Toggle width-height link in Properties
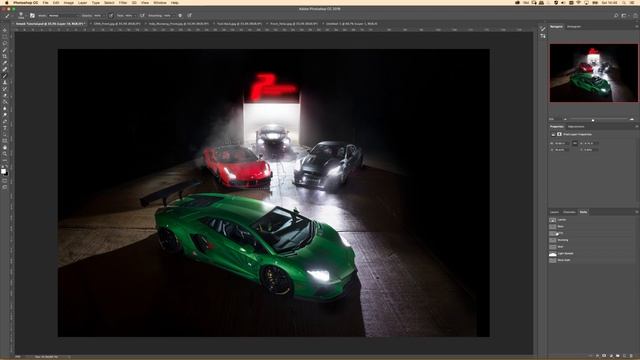Screen dimensions: 640x360 click(x=575, y=143)
